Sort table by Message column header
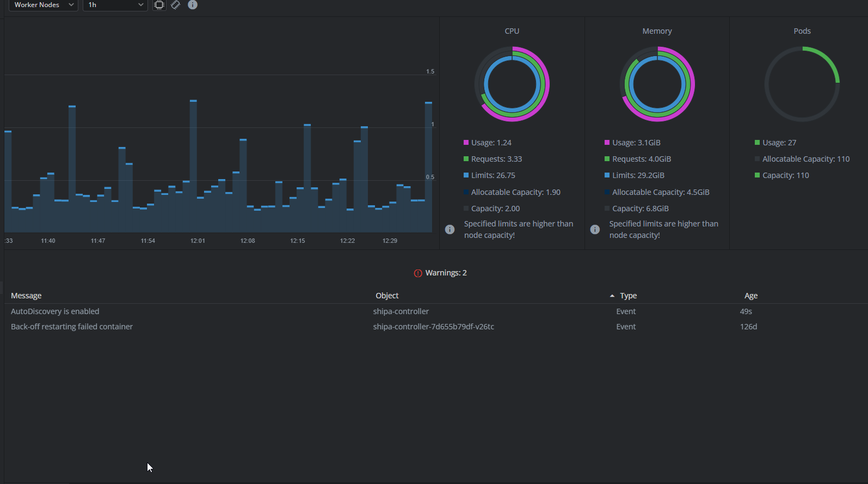 [x=26, y=296]
